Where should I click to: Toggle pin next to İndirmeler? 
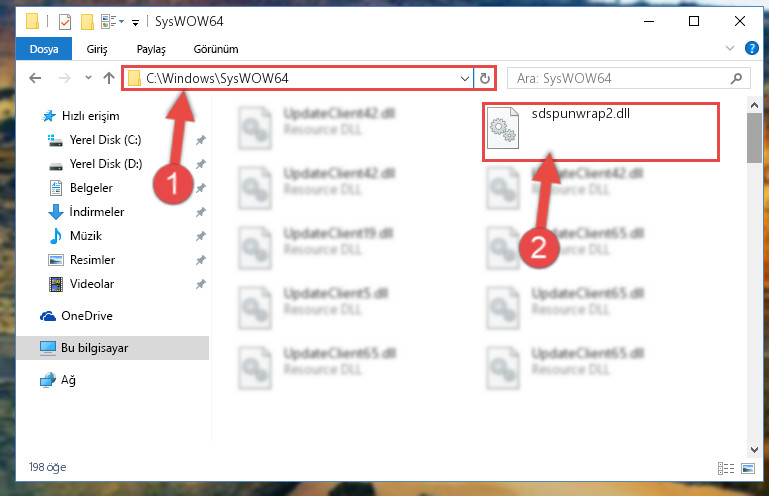[x=201, y=212]
